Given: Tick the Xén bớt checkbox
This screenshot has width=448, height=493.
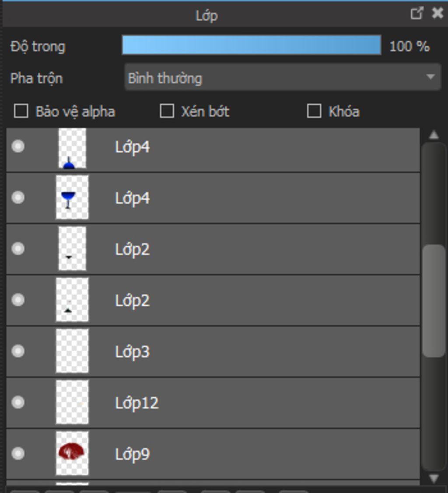Looking at the screenshot, I should click(167, 111).
